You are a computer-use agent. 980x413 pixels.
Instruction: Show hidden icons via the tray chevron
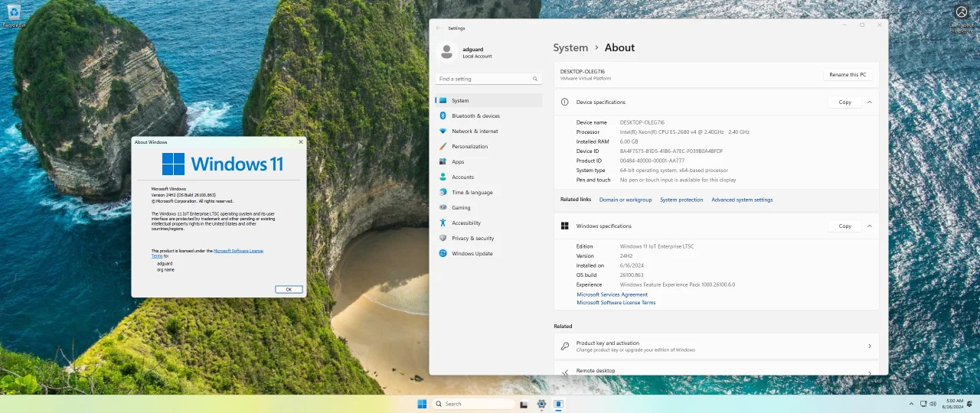(910, 404)
